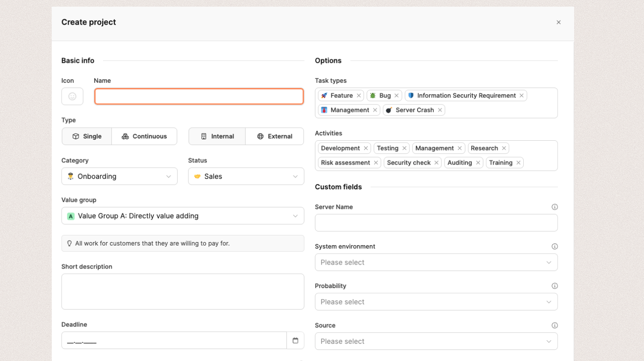Expand the Status dropdown showing Sales
This screenshot has height=361, width=644.
click(x=246, y=176)
